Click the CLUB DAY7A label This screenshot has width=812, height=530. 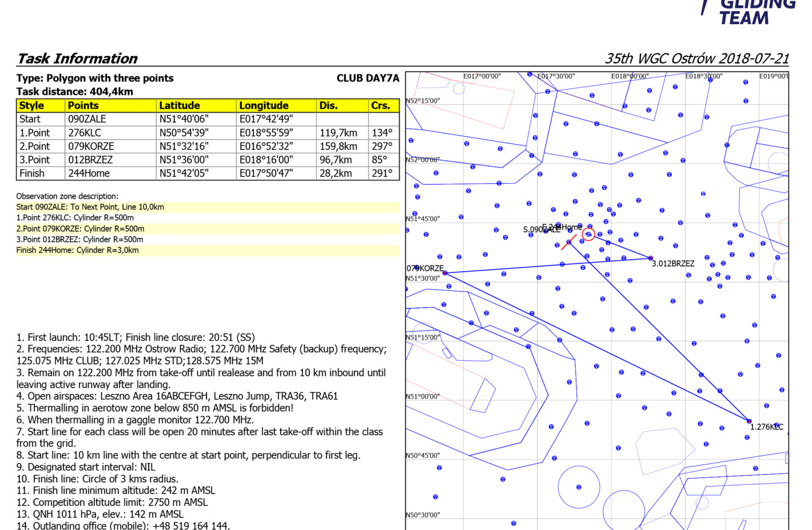368,78
